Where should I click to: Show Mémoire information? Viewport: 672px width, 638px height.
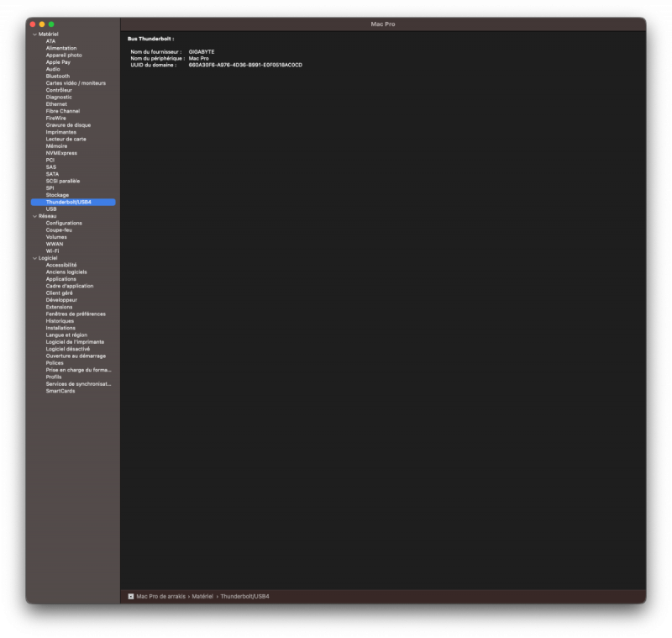point(56,146)
